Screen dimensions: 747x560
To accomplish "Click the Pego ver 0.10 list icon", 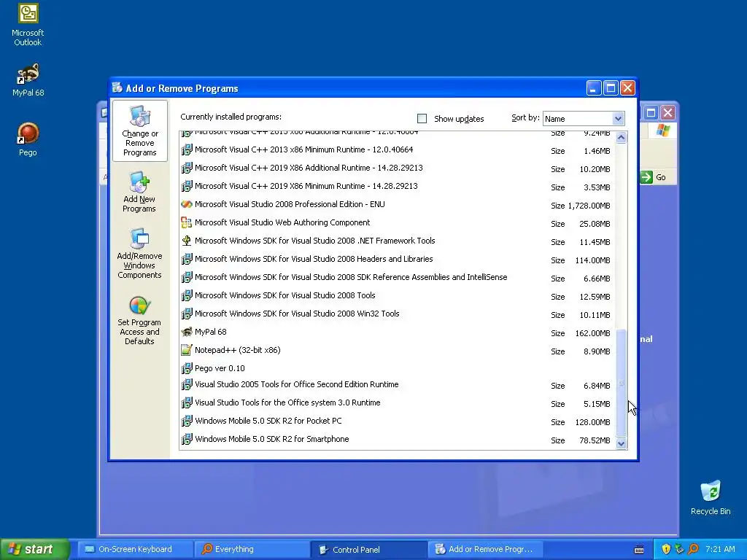I will click(187, 368).
